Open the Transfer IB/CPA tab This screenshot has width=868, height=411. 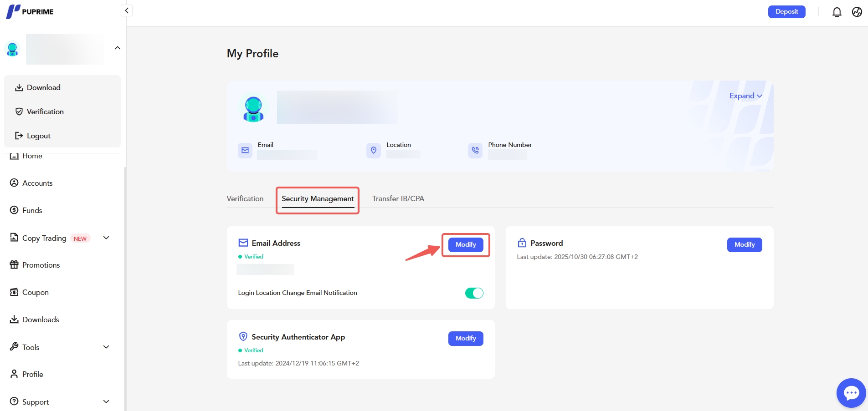398,199
